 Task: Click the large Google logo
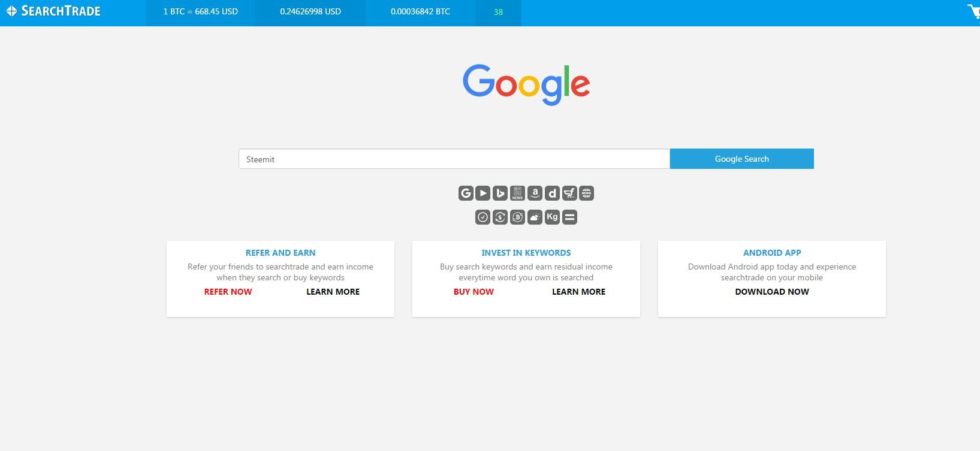[526, 84]
